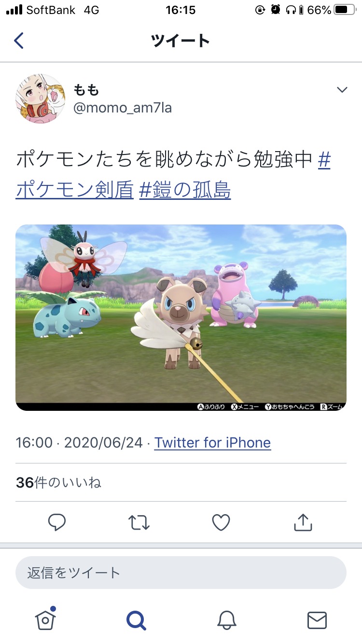Tap the retweet arrows icon
The height and width of the screenshot is (644, 362).
click(x=139, y=522)
